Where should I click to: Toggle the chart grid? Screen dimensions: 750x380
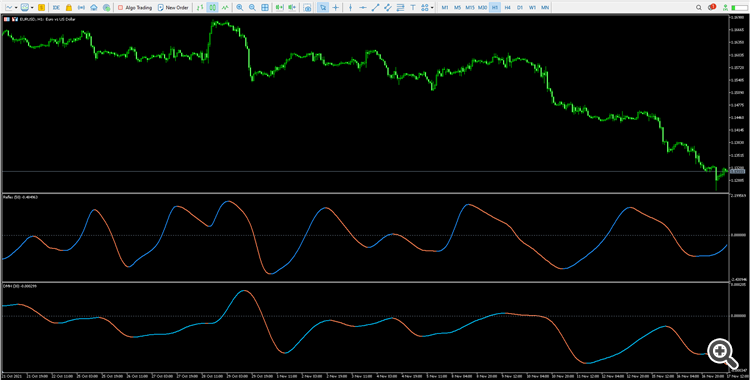coord(265,8)
